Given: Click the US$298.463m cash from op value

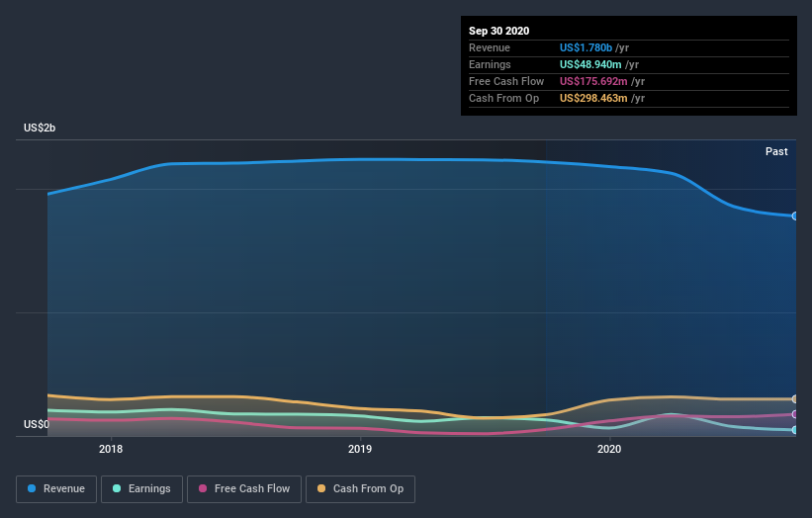Looking at the screenshot, I should click(x=593, y=98).
